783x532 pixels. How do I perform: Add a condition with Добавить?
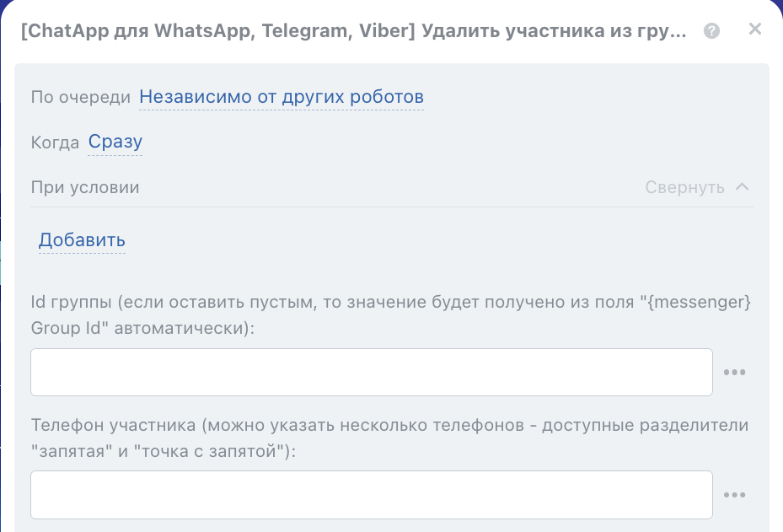click(82, 240)
